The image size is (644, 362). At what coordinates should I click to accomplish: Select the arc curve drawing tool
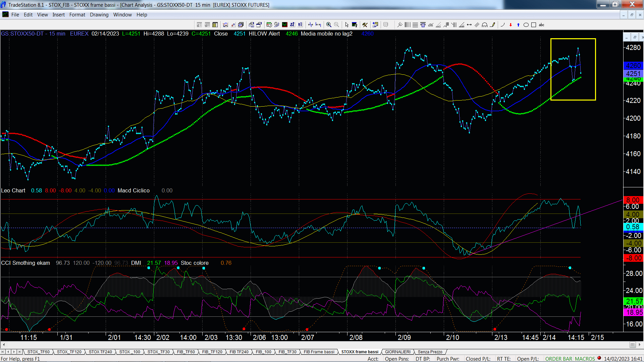tap(503, 25)
